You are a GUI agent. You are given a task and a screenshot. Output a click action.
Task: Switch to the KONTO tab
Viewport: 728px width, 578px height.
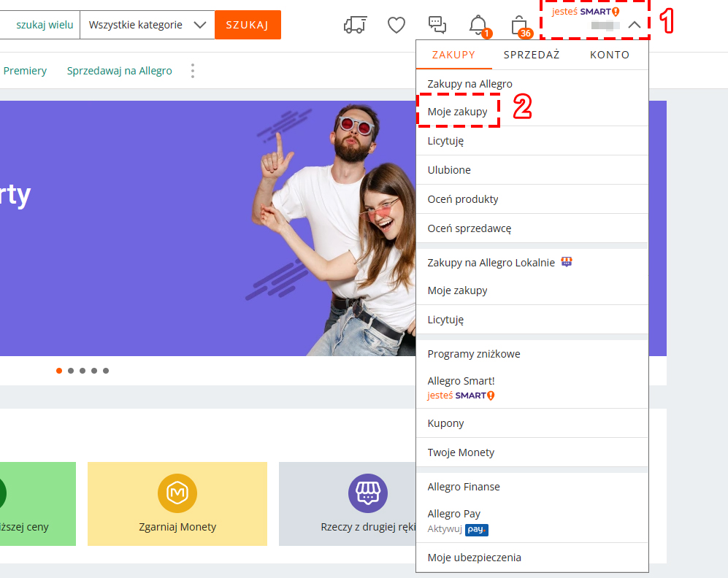tap(610, 55)
